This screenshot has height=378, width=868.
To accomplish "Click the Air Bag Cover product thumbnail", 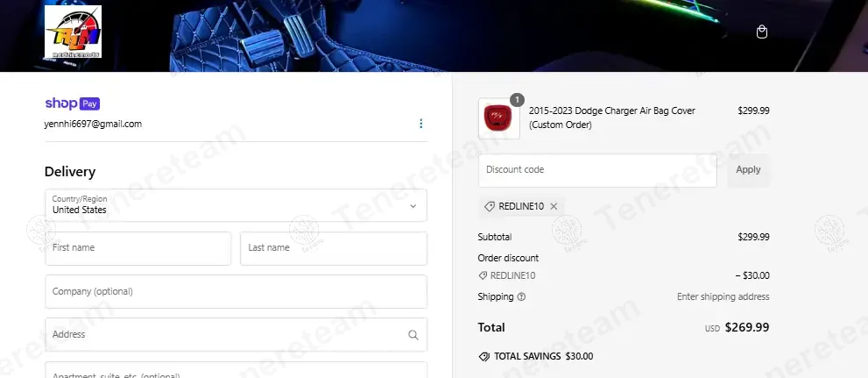I will 498,118.
